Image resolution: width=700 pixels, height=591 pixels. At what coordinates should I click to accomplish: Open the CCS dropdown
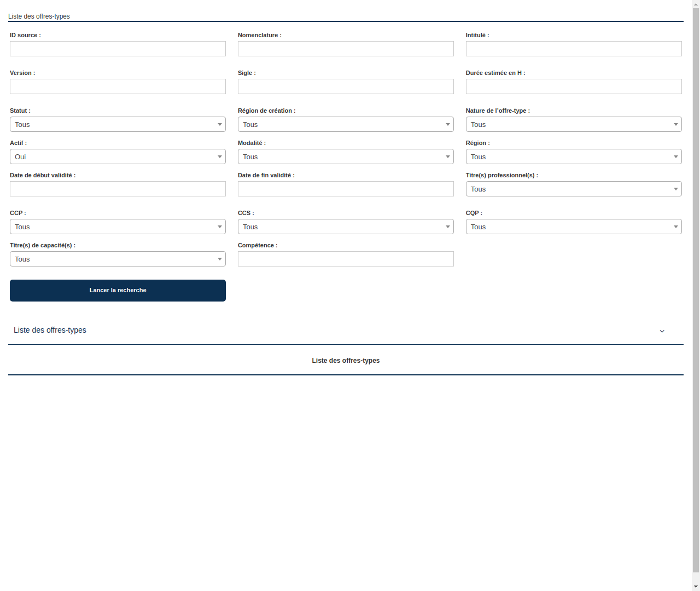(346, 227)
